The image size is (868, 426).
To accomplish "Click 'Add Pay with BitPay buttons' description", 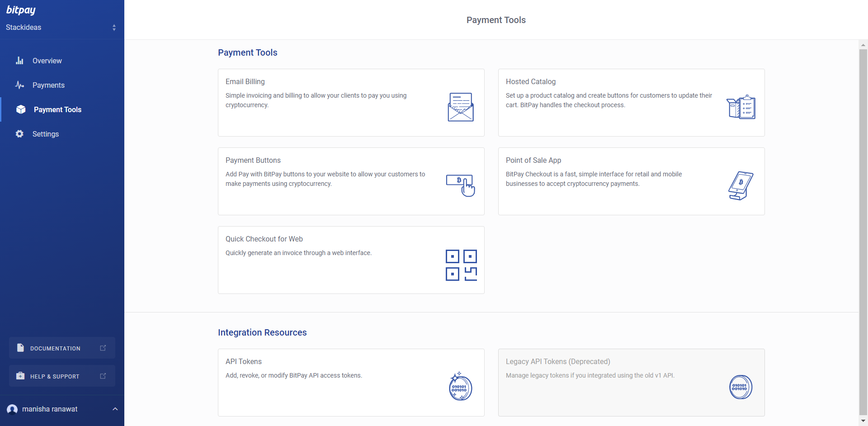I will [x=325, y=179].
